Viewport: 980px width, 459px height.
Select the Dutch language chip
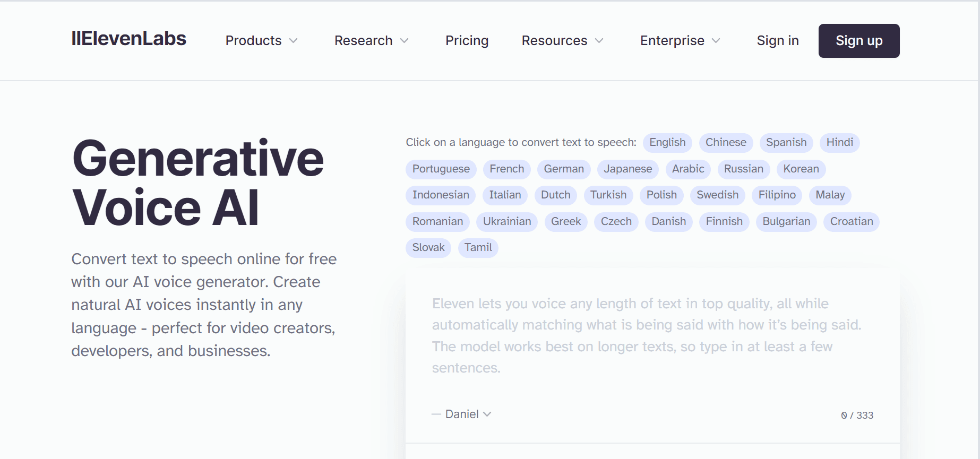coord(556,195)
